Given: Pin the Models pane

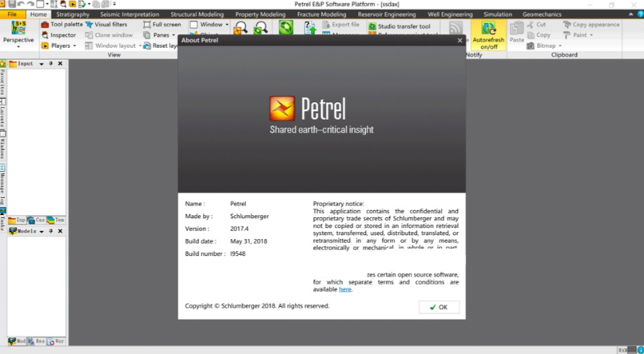Looking at the screenshot, I should [x=50, y=231].
